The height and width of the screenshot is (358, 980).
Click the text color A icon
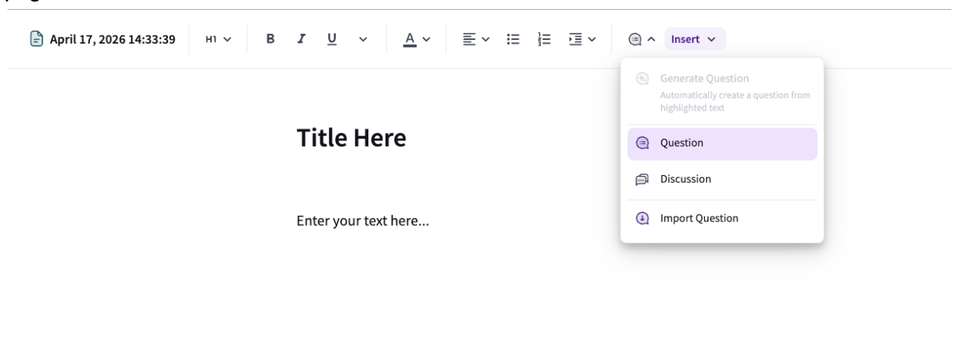[409, 39]
